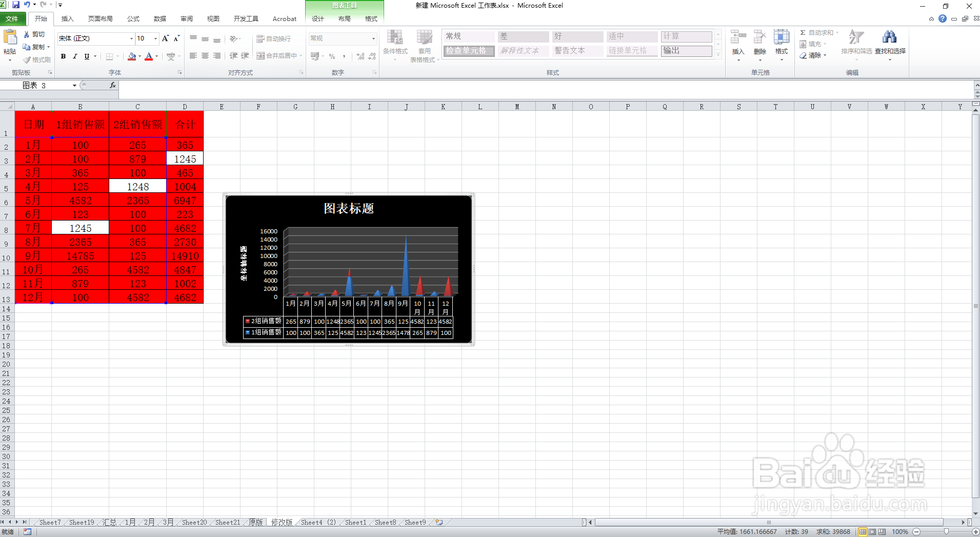
Task: Click zoom in plus on zoom slider
Action: coord(975,532)
